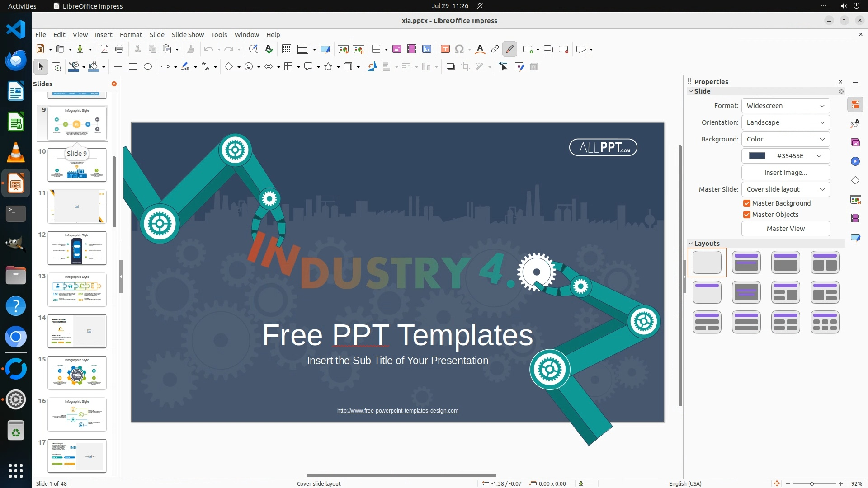This screenshot has width=868, height=488.
Task: Select the Ellipse drawing tool
Action: 148,67
